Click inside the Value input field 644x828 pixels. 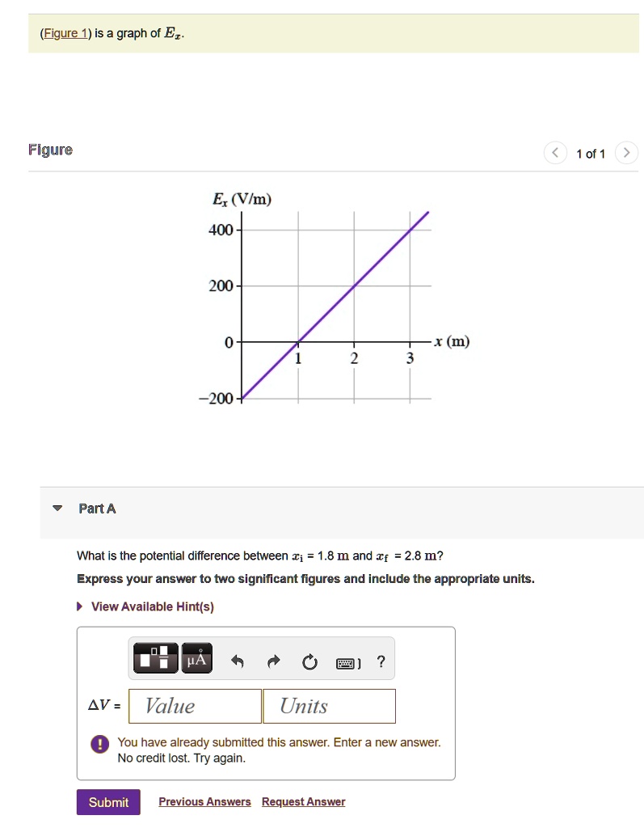pos(194,706)
